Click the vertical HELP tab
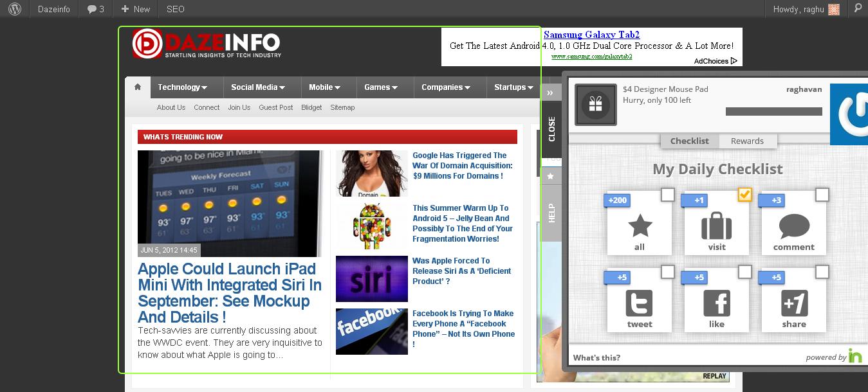Screen dimensions: 868x392 point(551,213)
